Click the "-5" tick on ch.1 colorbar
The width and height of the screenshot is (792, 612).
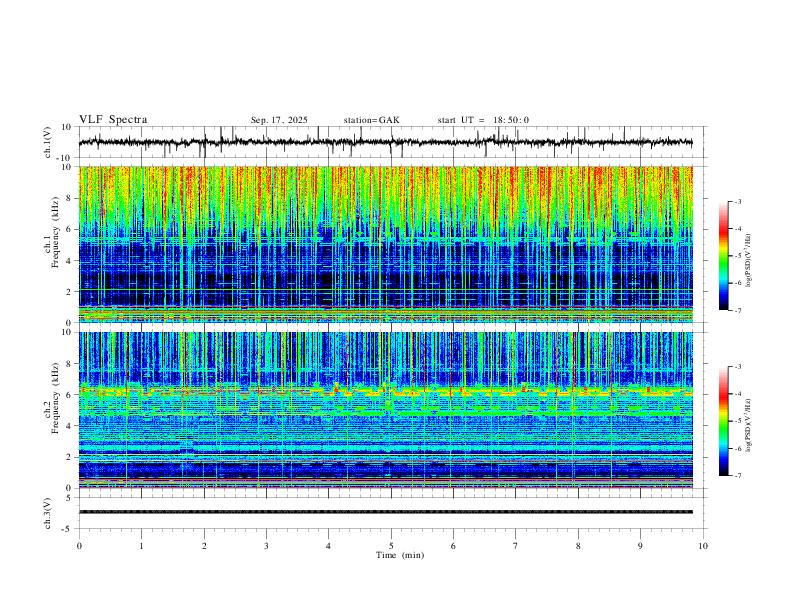pos(738,256)
